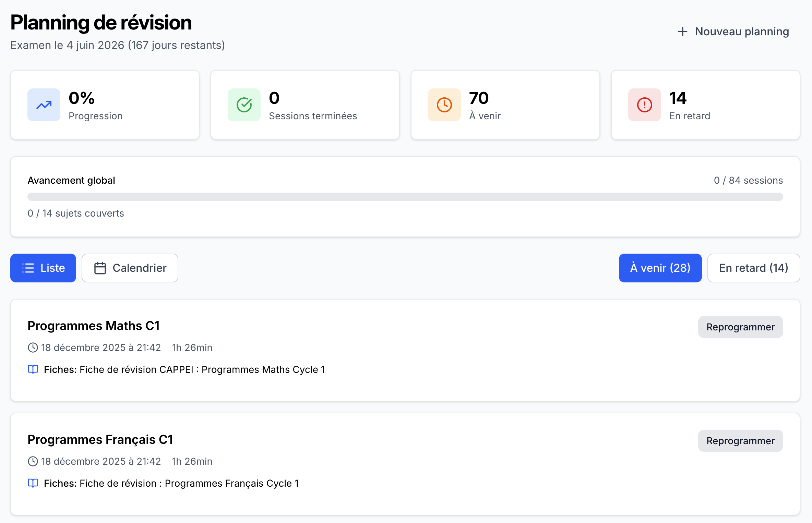The image size is (812, 523).
Task: Switch to the Calendrier tab
Action: (130, 268)
